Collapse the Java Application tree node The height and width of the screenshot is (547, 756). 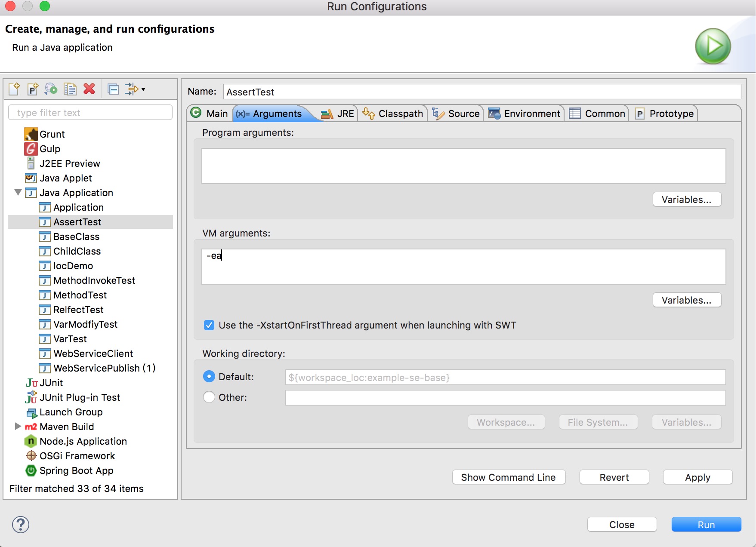pyautogui.click(x=18, y=193)
